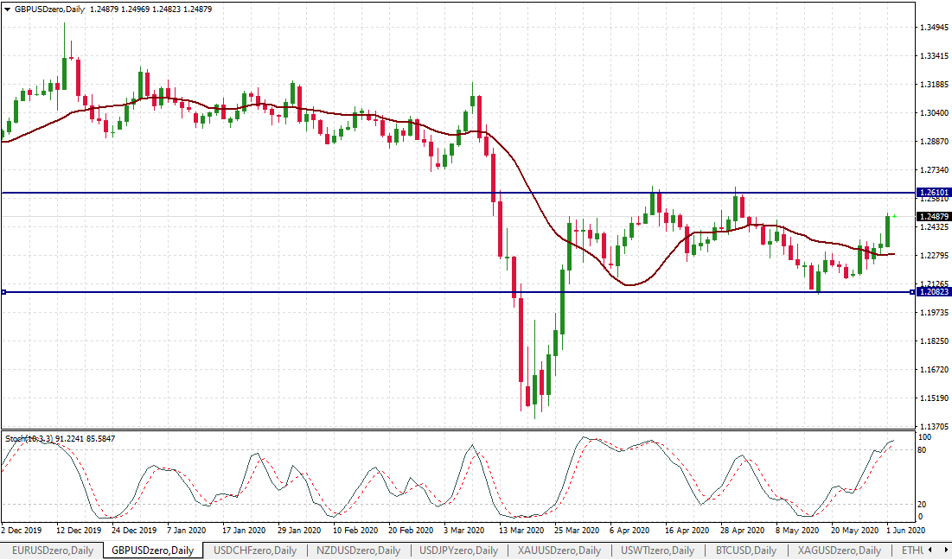
Task: Open the XAUUSDzero,Daily gold chart tab
Action: [x=559, y=550]
